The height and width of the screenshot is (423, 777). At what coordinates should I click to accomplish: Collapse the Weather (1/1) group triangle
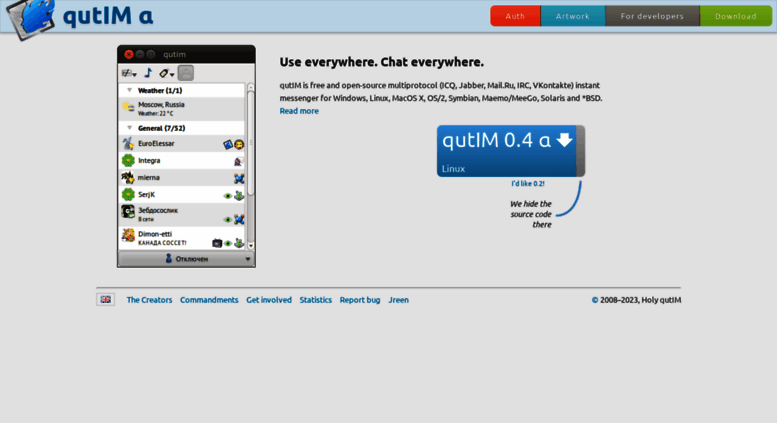coord(129,90)
